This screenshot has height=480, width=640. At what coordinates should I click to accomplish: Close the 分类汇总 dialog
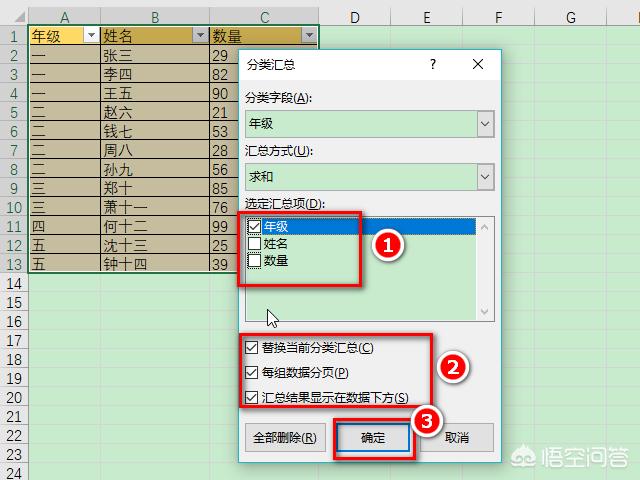478,64
